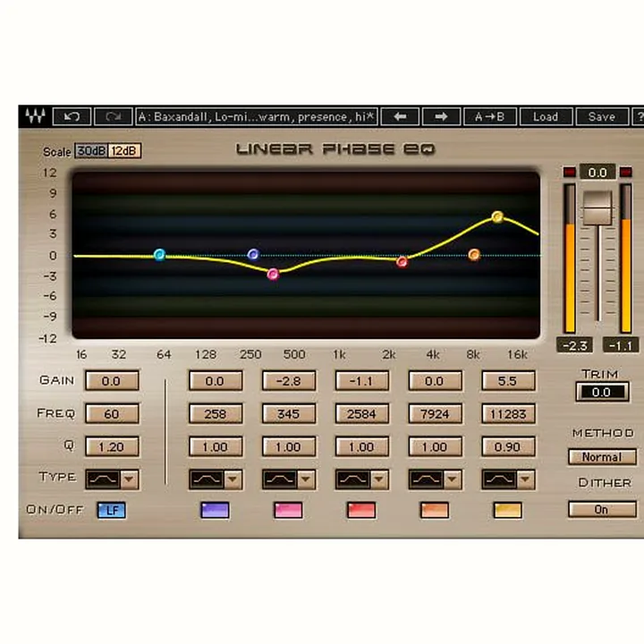The width and height of the screenshot is (644, 644).
Task: Toggle the LF band on/off button
Action: (x=112, y=510)
